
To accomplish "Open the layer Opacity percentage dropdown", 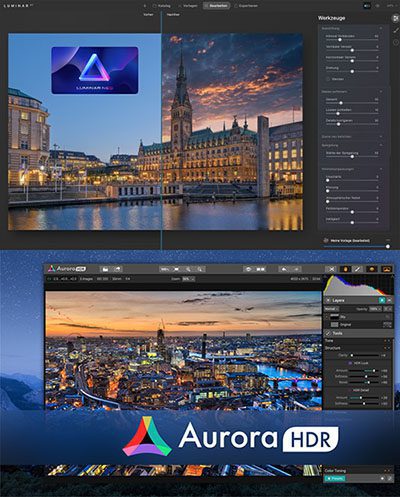I will click(375, 309).
